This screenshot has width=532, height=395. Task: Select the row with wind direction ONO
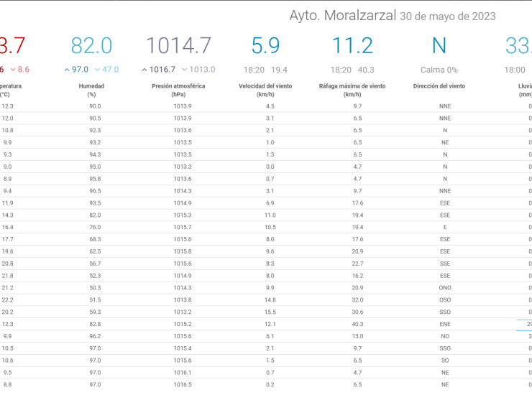266,288
